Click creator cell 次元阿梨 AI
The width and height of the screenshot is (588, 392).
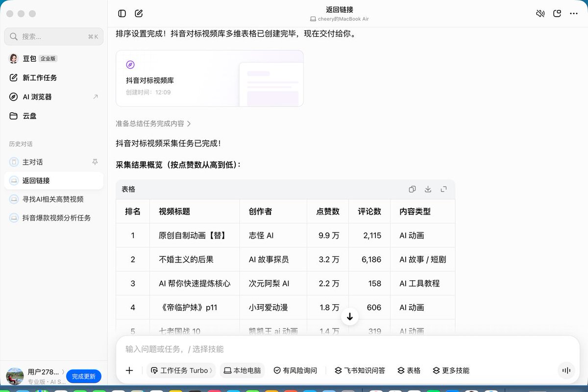pyautogui.click(x=273, y=284)
